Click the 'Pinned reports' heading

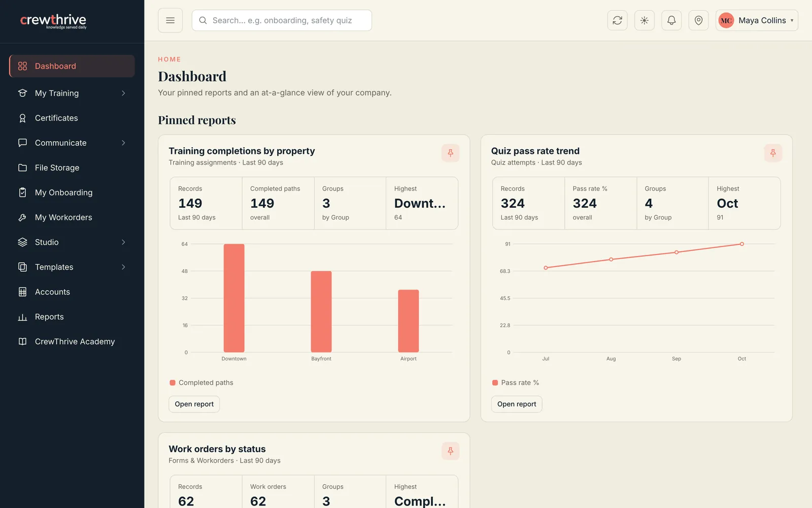pyautogui.click(x=197, y=120)
